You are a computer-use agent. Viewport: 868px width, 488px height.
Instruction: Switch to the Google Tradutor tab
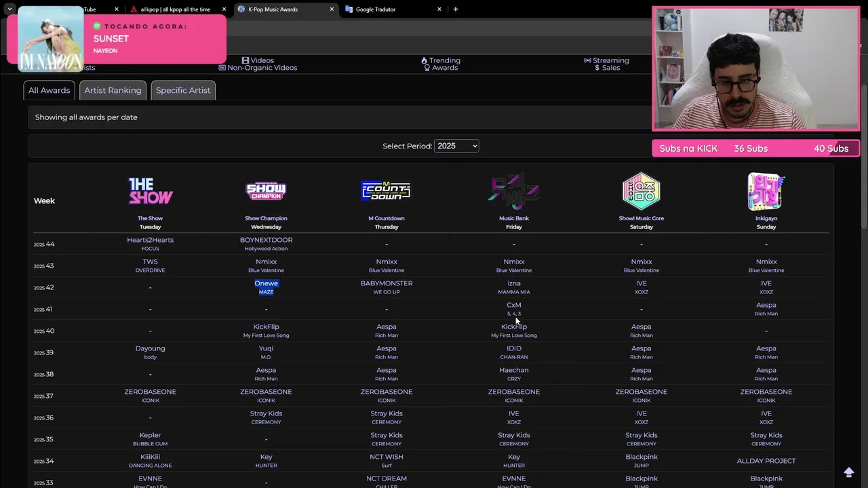pos(393,9)
